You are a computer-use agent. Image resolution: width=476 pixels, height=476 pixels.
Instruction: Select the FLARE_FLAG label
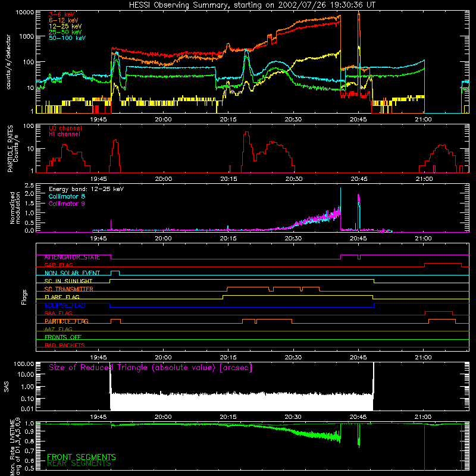62,297
